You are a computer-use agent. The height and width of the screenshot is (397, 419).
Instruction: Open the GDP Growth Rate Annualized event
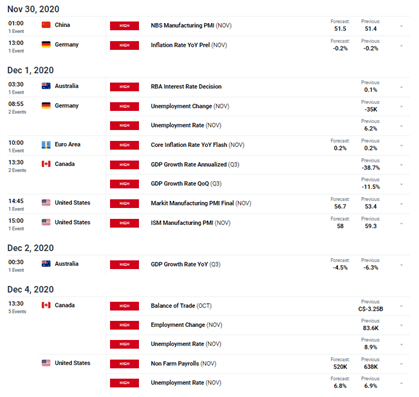click(x=195, y=165)
